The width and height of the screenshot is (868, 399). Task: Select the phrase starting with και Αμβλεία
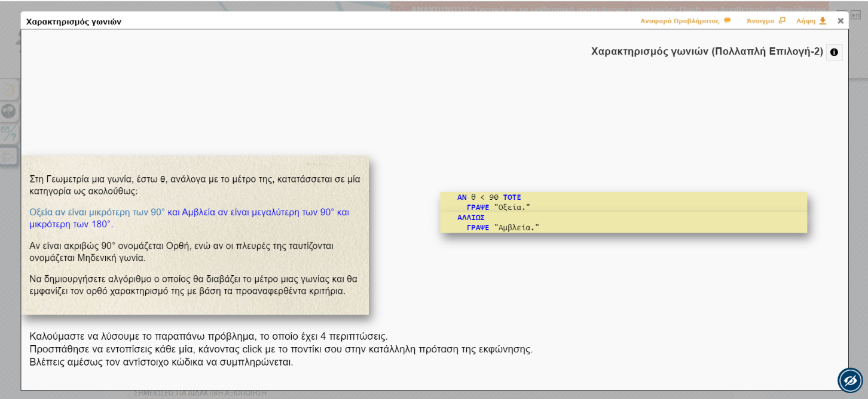click(x=257, y=212)
